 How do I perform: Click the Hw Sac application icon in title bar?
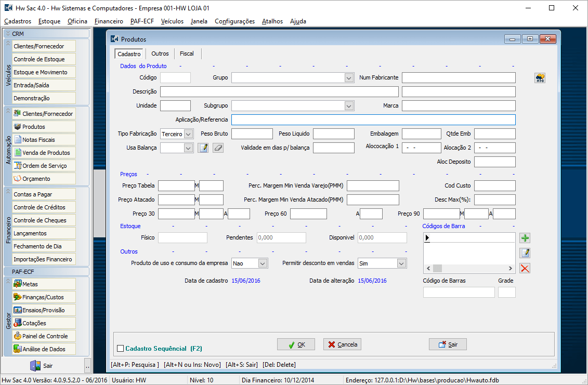tap(8, 8)
